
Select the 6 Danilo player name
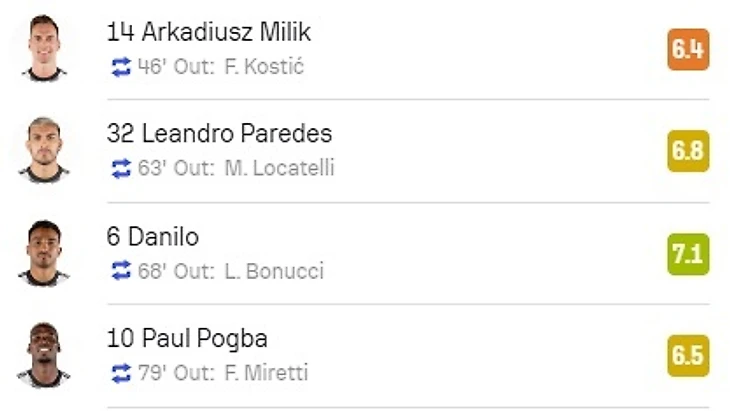coord(152,237)
